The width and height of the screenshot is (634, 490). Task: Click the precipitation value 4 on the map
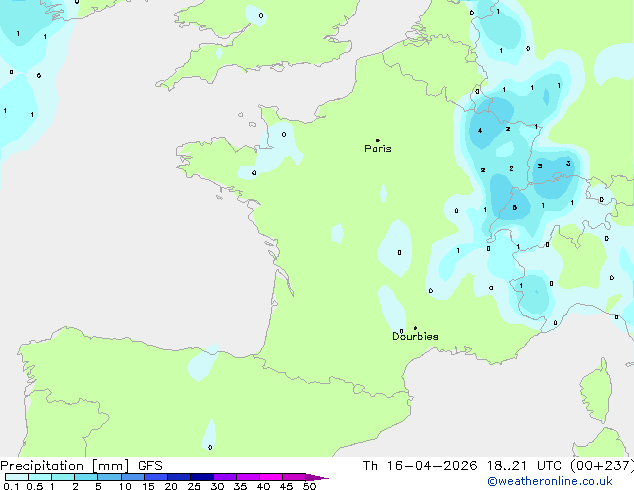tap(480, 131)
